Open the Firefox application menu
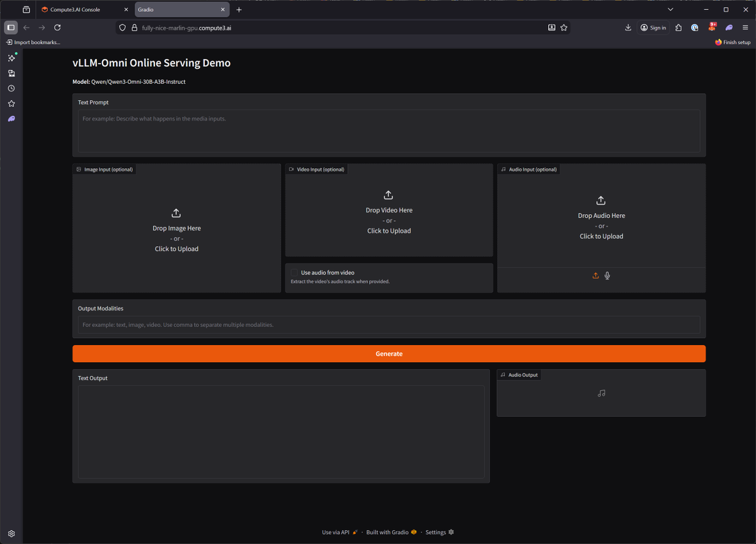 [x=745, y=28]
